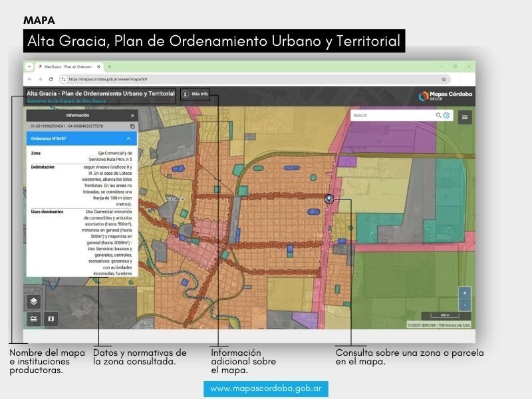Screen dimensions: 532x399
Task: Click the Buscar search field
Action: (x=392, y=116)
